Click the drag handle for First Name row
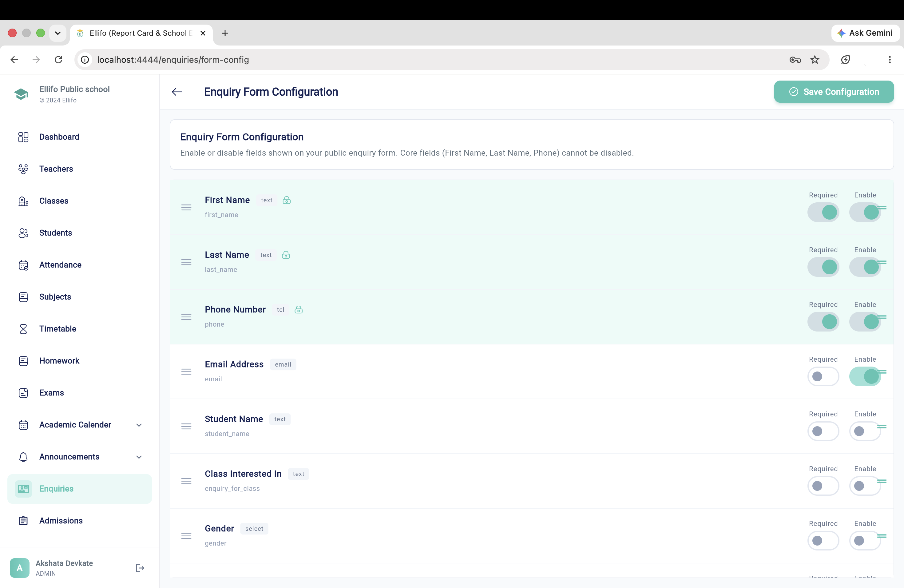Screen dimensions: 904x588 [186, 207]
